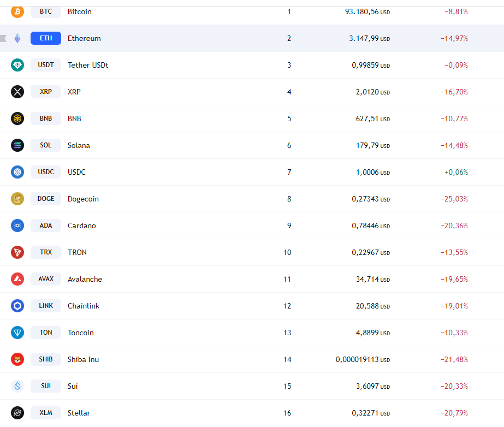Click the TRON red logo icon

(17, 252)
